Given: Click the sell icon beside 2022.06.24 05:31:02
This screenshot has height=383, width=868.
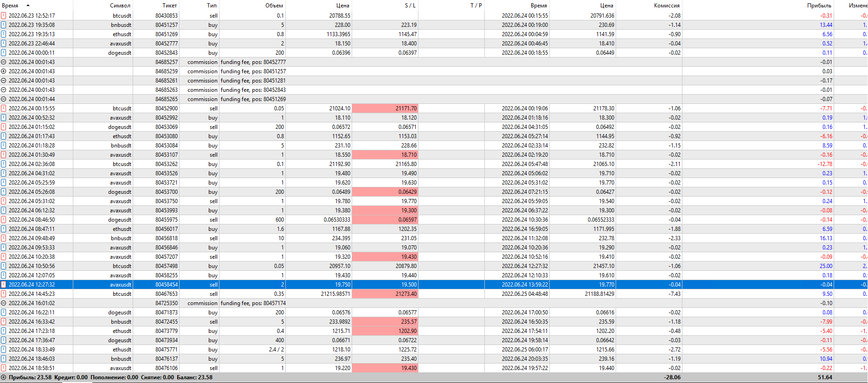Looking at the screenshot, I should 4,201.
